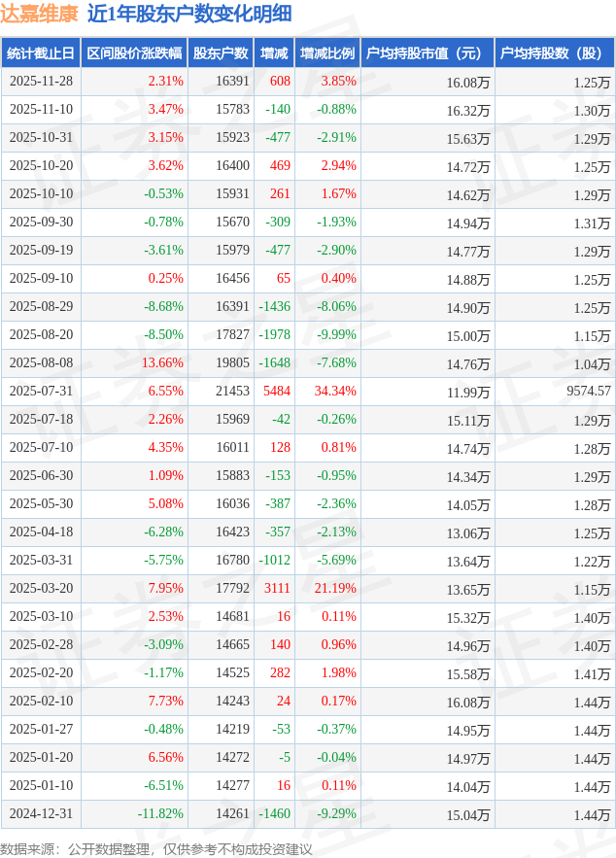Click the 21.19% change ratio value
616x858 pixels.
click(335, 589)
